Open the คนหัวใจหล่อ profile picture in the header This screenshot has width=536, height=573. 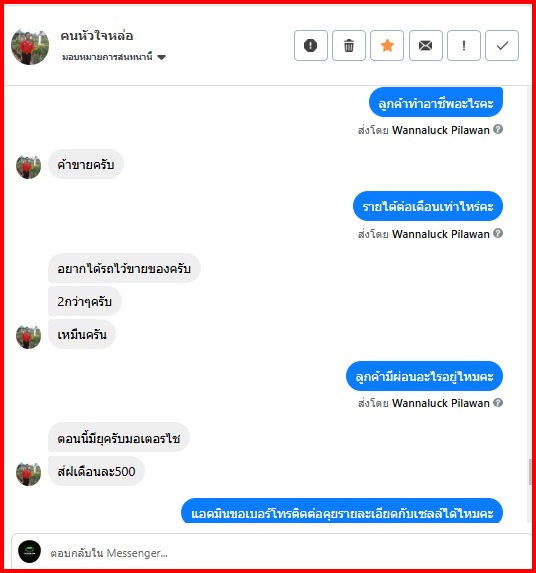point(30,46)
